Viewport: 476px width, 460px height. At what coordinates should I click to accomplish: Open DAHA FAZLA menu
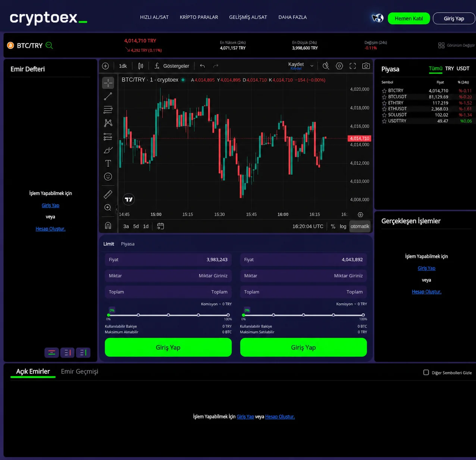[292, 17]
